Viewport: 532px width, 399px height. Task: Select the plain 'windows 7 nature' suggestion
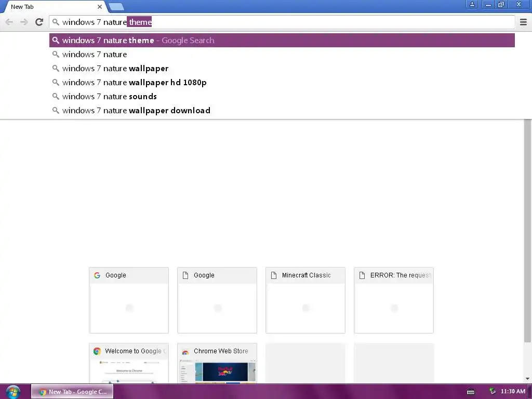point(282,54)
